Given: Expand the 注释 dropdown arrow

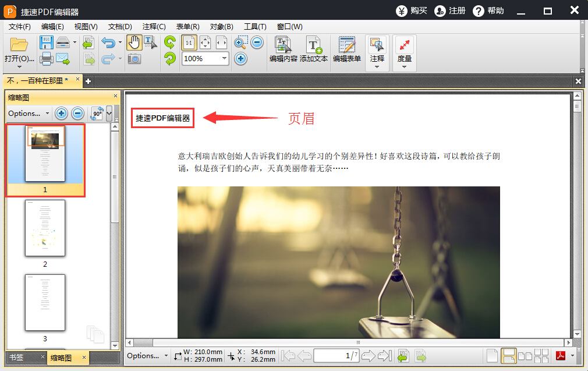Looking at the screenshot, I should (377, 67).
